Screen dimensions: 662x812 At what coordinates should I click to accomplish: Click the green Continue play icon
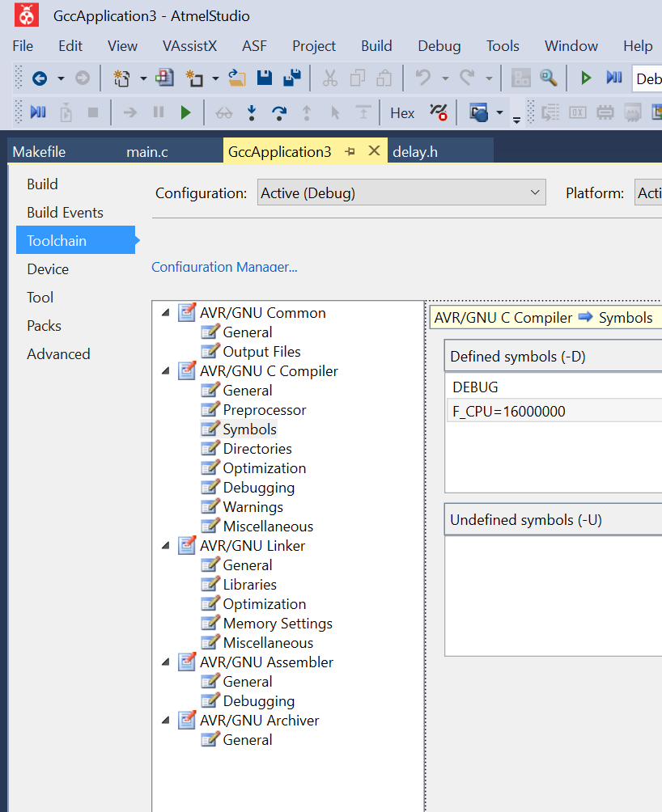tap(185, 112)
